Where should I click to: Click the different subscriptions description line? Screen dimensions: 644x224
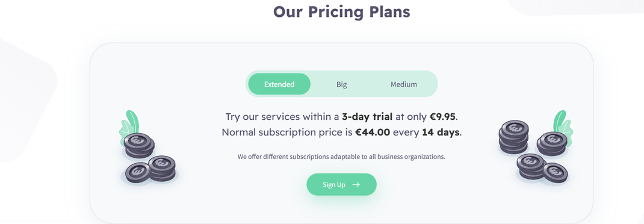click(x=341, y=157)
